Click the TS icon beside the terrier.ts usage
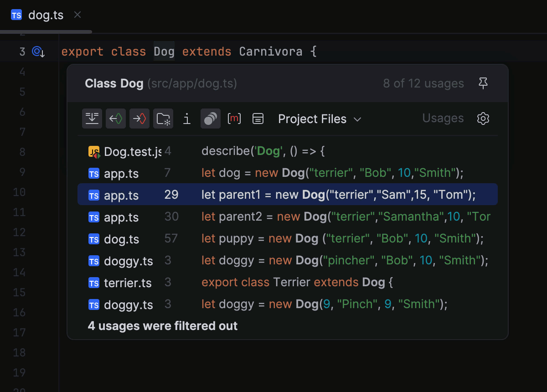 click(x=93, y=283)
